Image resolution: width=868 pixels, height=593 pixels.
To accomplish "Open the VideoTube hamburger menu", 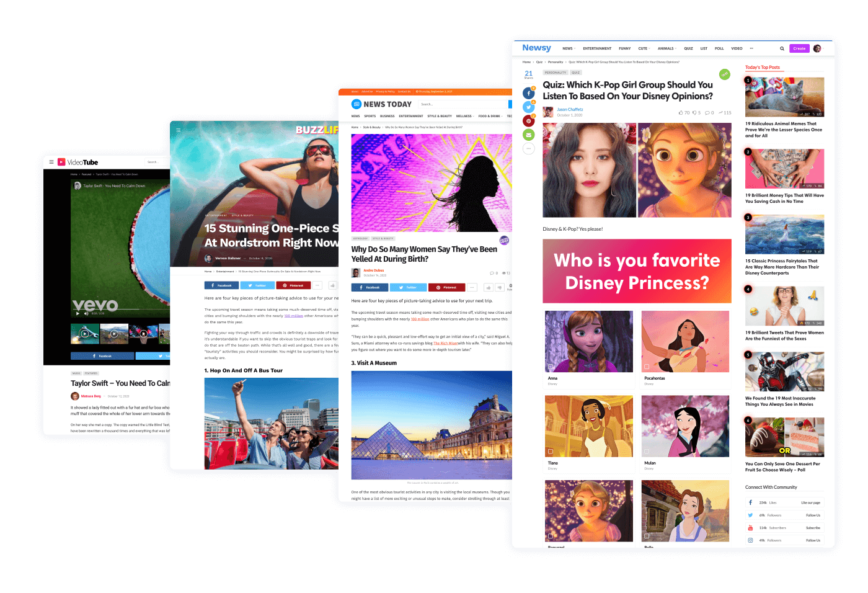I will pos(51,162).
